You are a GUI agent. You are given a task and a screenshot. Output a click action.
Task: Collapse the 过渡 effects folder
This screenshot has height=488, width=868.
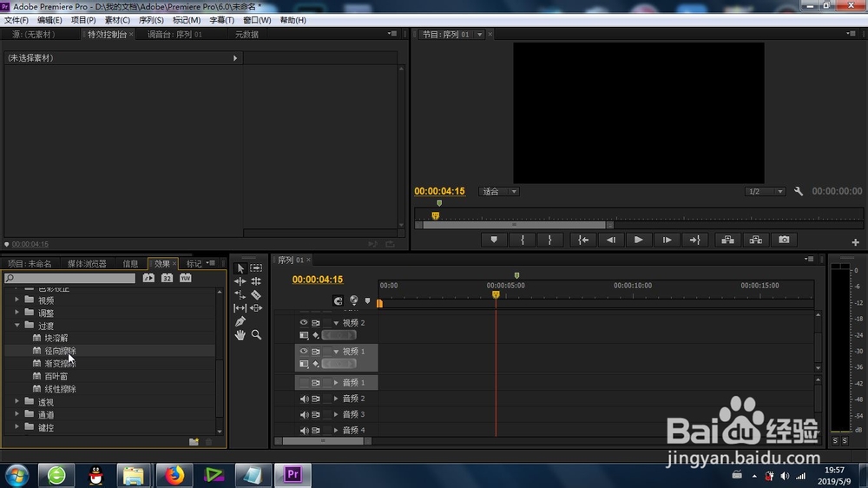click(17, 325)
